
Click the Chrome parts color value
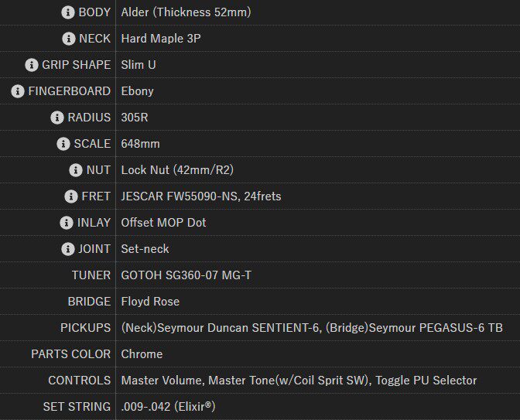[x=142, y=354]
